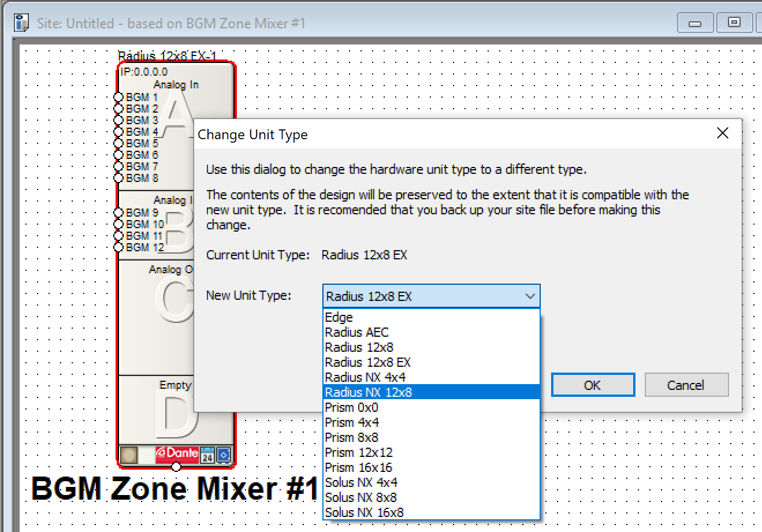Viewport: 762px width, 532px height.
Task: Click the BGM 6 input node circle
Action: pyautogui.click(x=118, y=155)
